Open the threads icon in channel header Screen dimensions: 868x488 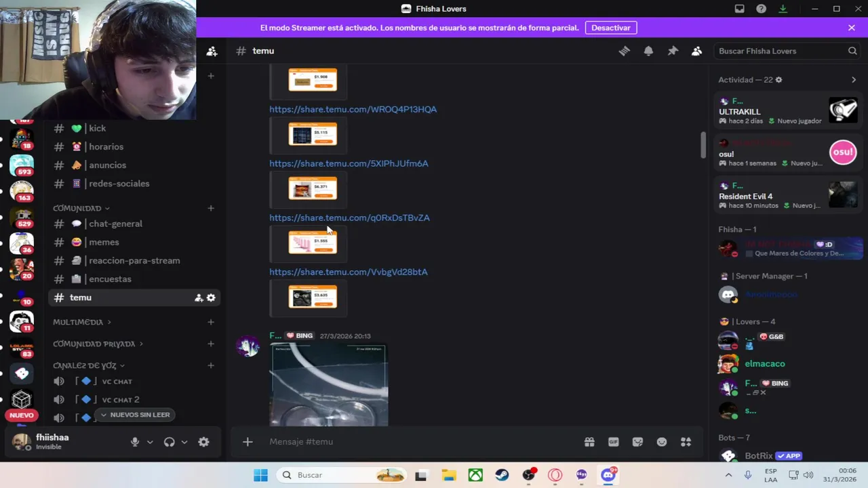click(x=625, y=51)
